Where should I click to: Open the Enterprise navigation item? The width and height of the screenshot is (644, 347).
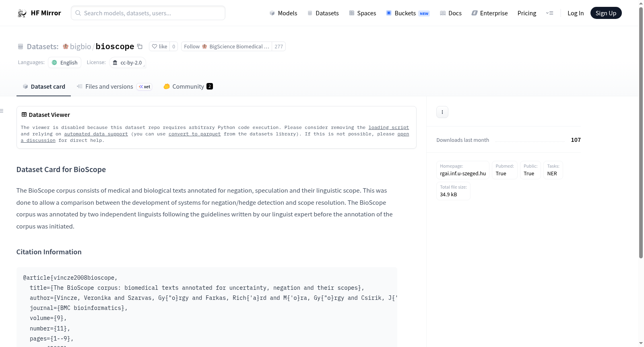(489, 13)
